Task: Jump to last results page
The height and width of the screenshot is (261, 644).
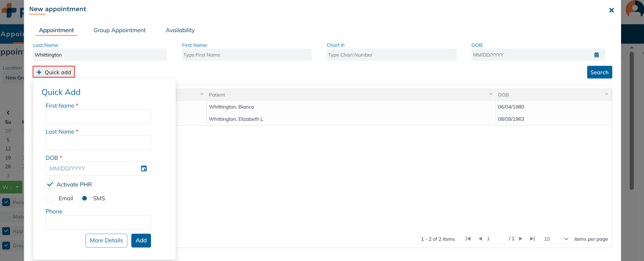Action: [x=532, y=239]
